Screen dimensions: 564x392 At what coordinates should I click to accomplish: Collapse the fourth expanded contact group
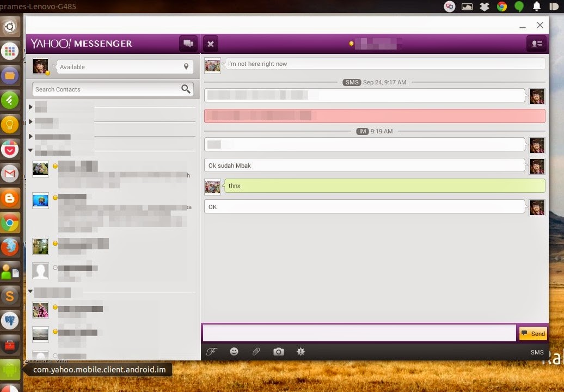pos(30,150)
